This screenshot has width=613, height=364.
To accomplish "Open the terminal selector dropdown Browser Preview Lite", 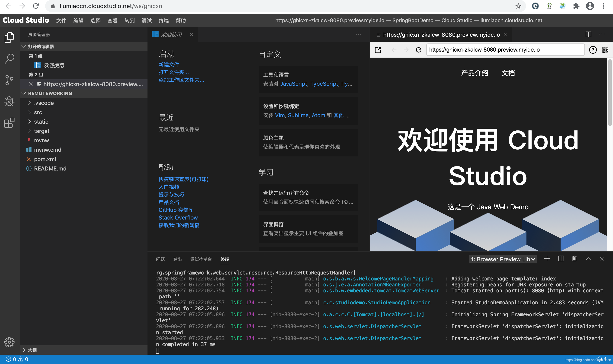I will point(503,259).
